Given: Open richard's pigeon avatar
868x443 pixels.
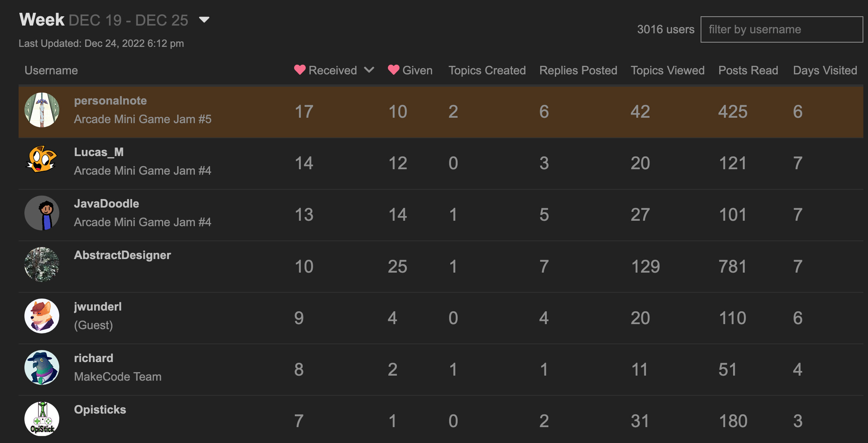Looking at the screenshot, I should (42, 367).
